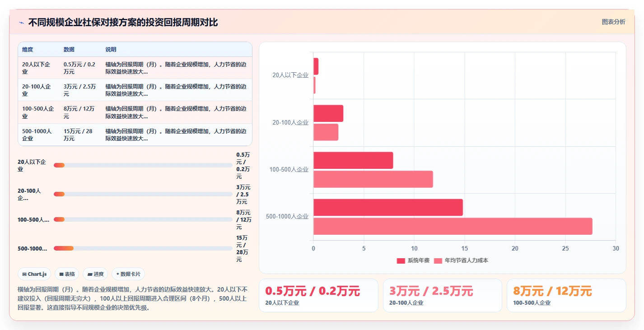Click the 维度 column header
The height and width of the screenshot is (330, 644).
tap(28, 50)
